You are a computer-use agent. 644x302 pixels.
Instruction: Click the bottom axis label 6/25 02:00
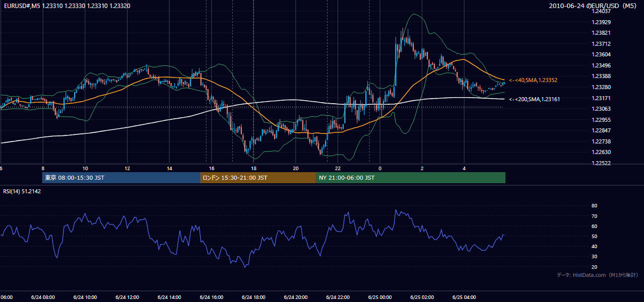point(422,297)
